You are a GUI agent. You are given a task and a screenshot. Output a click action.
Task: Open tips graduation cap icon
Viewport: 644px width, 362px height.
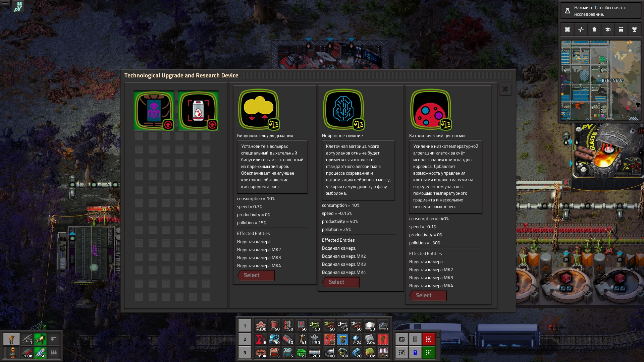click(607, 29)
